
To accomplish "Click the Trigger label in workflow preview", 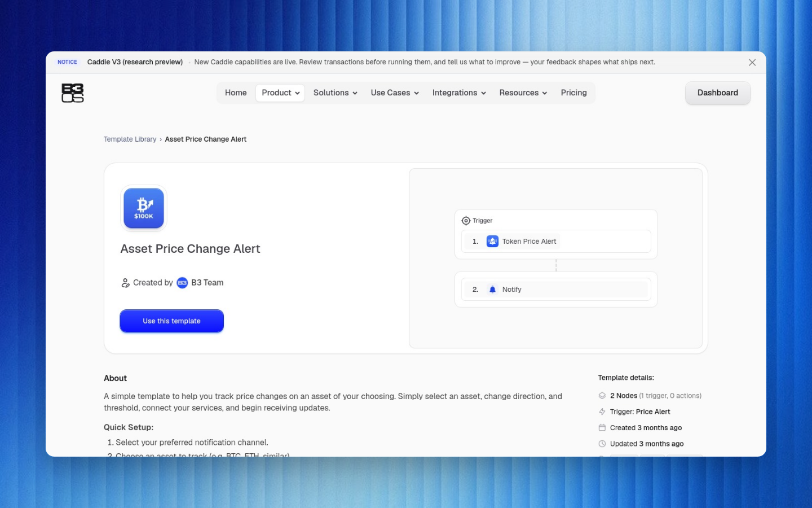I will pos(482,221).
